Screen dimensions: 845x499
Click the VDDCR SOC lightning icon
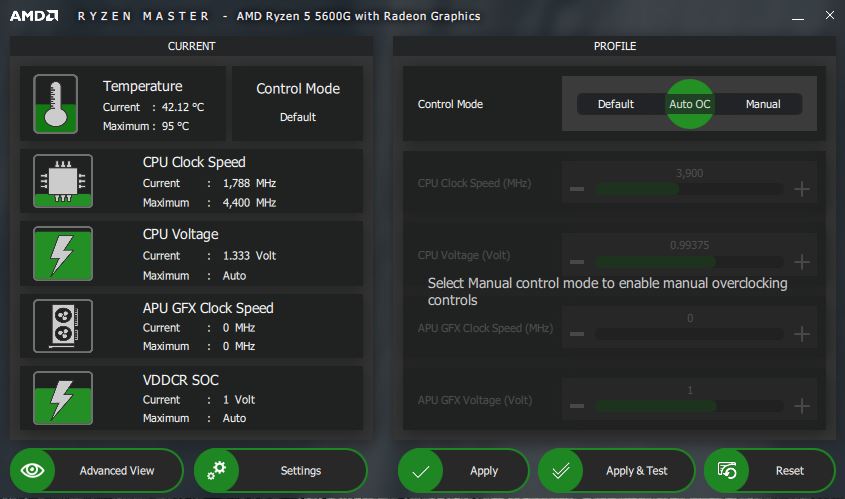(62, 398)
